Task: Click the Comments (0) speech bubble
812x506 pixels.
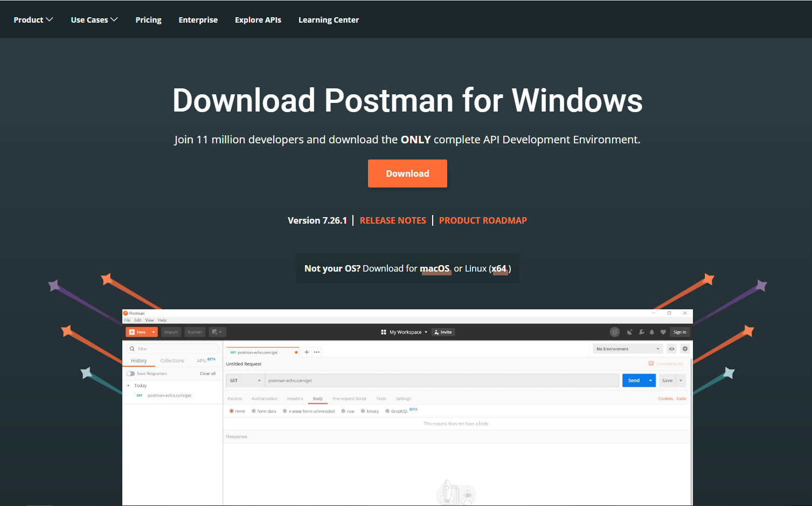Action: click(x=651, y=364)
